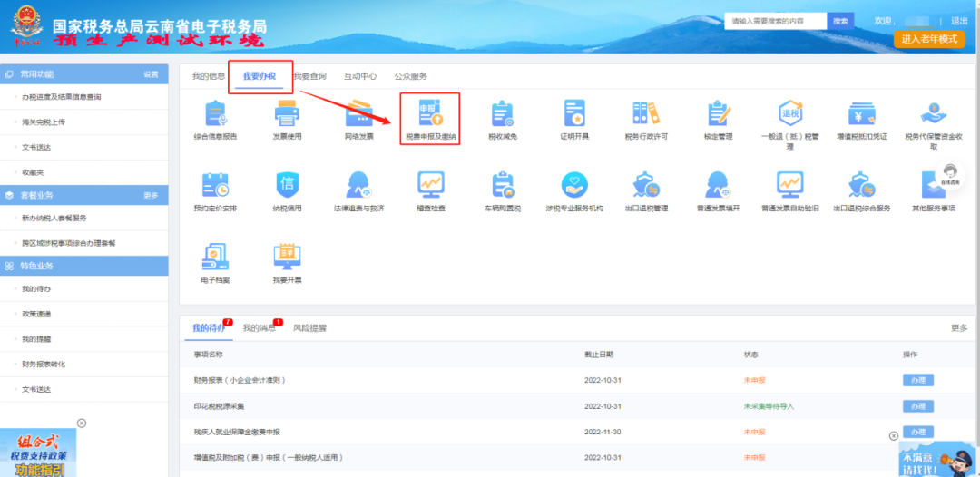Open 普通发票自助验旧 icon
Image resolution: width=980 pixels, height=477 pixels.
point(790,185)
